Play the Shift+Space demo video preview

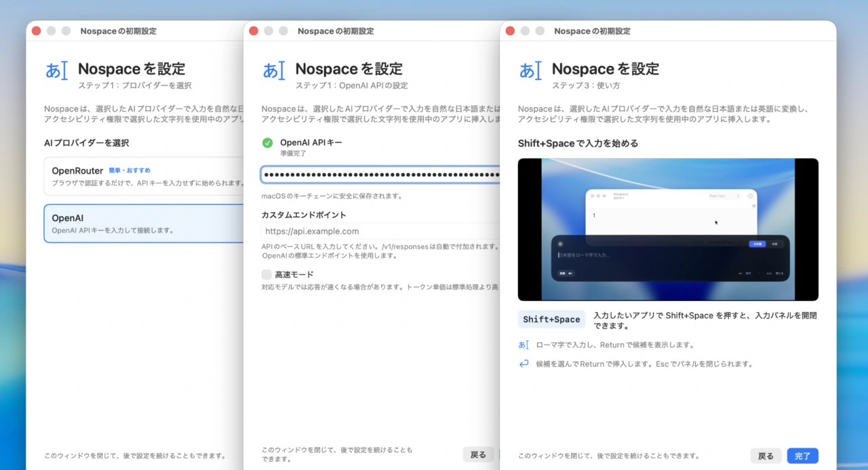pos(668,229)
